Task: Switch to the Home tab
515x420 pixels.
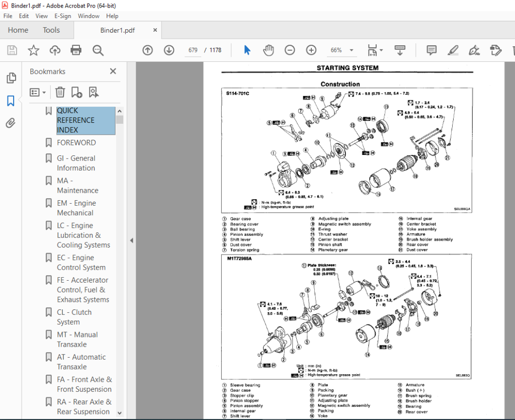Action: [18, 30]
